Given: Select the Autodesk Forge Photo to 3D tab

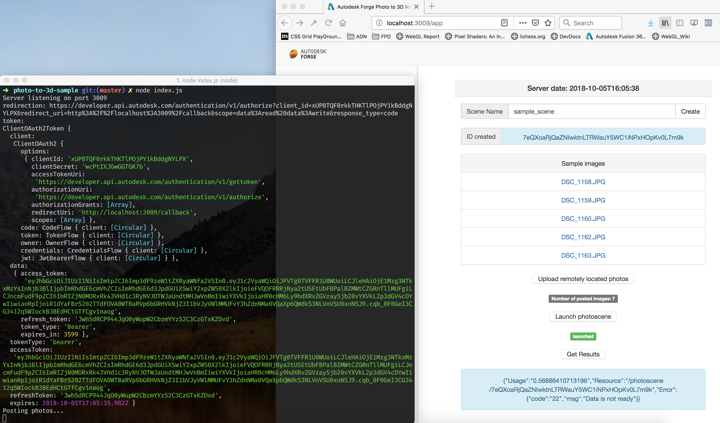Looking at the screenshot, I should point(372,7).
